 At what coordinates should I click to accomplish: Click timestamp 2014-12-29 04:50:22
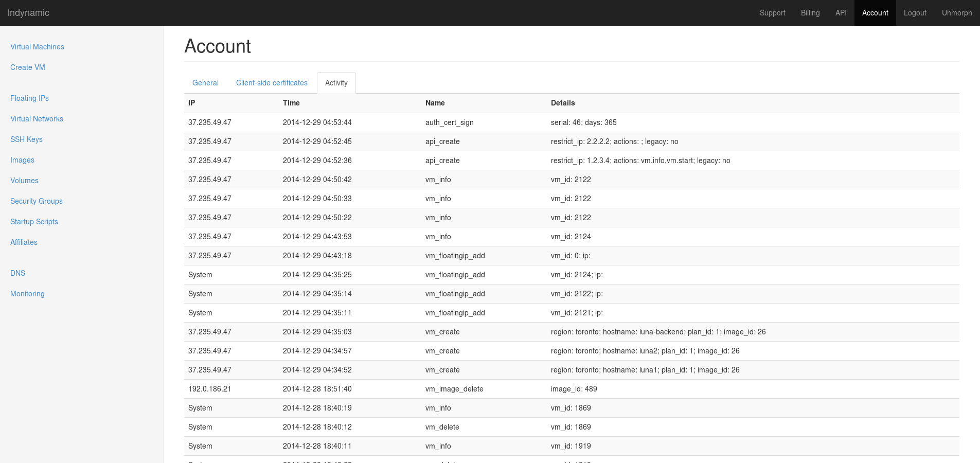click(x=317, y=218)
